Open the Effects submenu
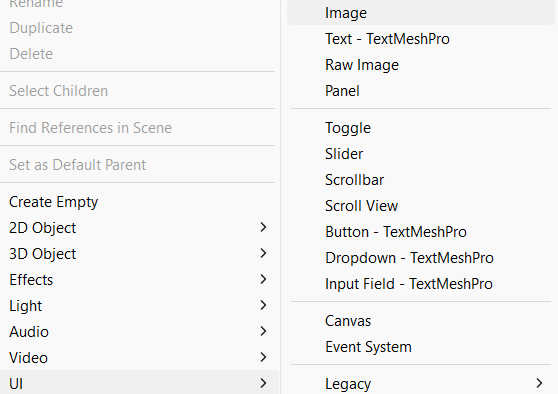Image resolution: width=558 pixels, height=394 pixels. 139,280
